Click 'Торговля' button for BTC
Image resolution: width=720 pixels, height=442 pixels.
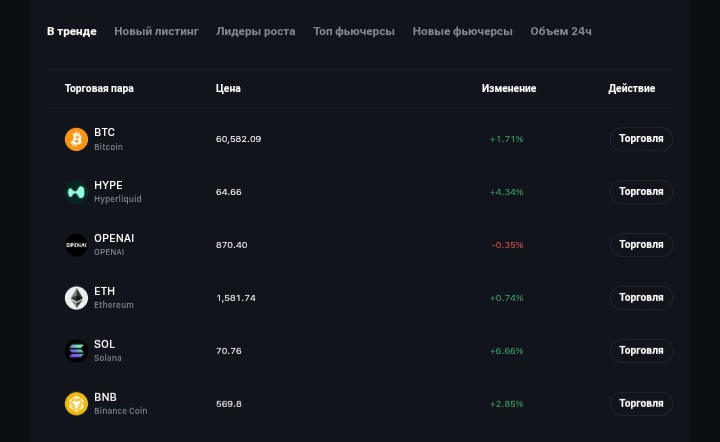(641, 139)
